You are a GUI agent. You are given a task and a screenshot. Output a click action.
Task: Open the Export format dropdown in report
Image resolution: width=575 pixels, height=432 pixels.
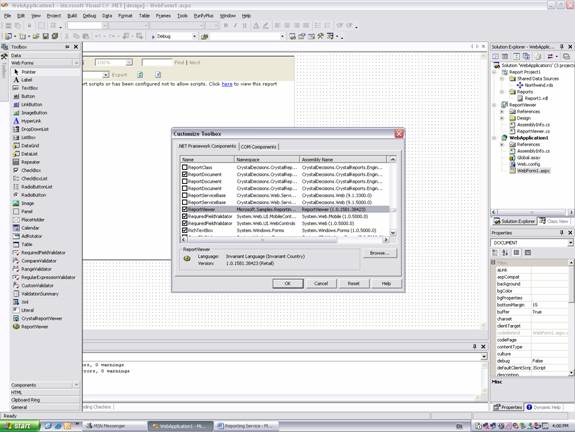coord(106,75)
